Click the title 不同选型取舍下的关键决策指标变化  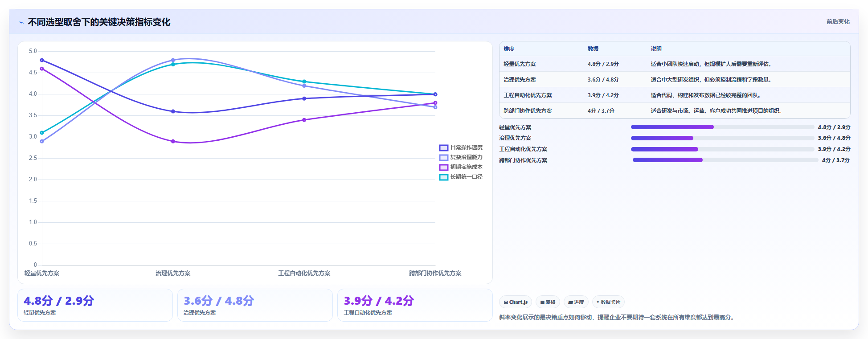coord(99,22)
